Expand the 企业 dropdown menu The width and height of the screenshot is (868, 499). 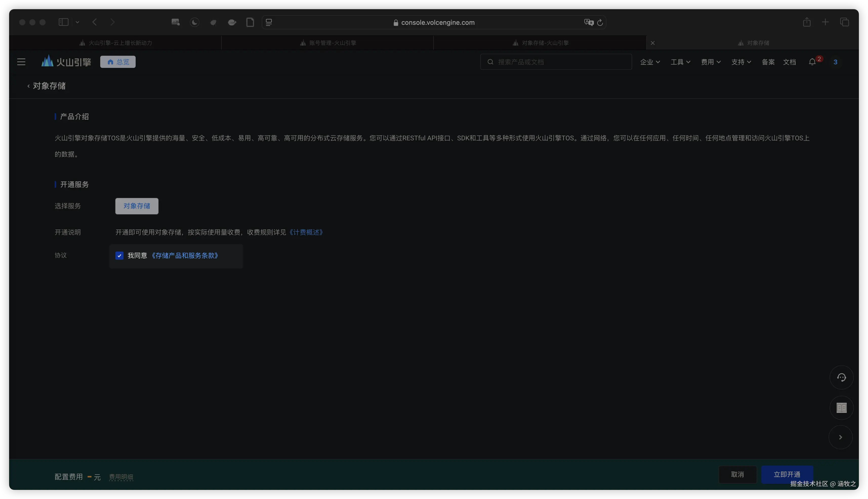650,62
